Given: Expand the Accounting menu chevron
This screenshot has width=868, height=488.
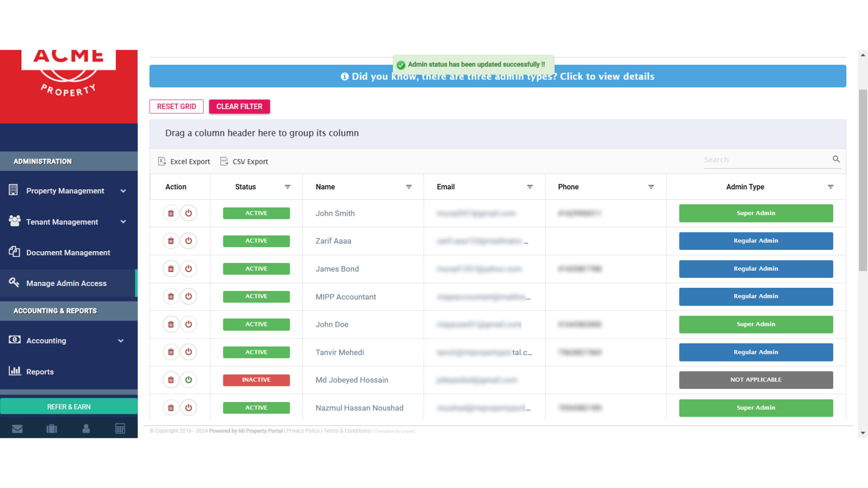Looking at the screenshot, I should pos(121,341).
